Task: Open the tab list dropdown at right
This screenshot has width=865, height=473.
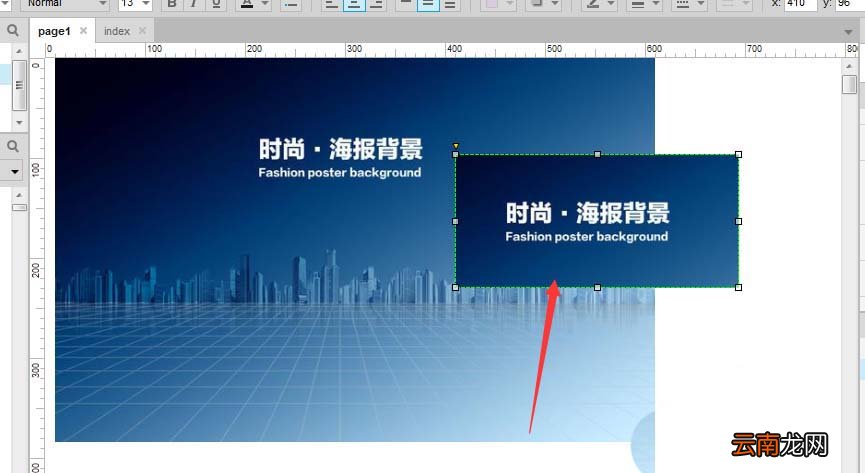Action: pos(848,33)
